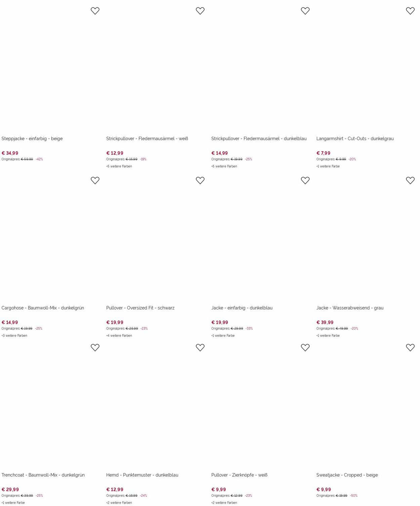Open Pullover - Oversized Fit - schwarz title
The width and height of the screenshot is (420, 506).
click(x=140, y=308)
